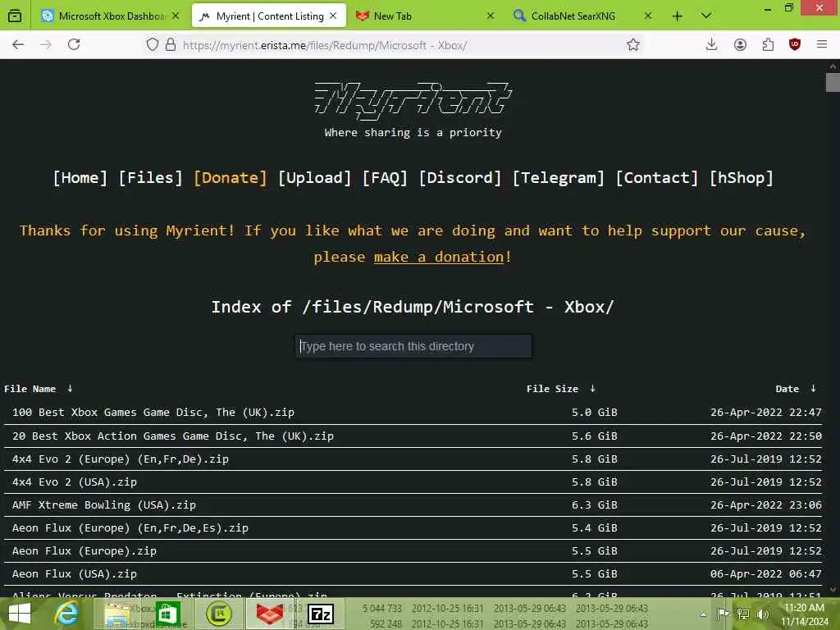Sort listing by Date arrow
Screen dimensions: 840x630
[x=813, y=388]
